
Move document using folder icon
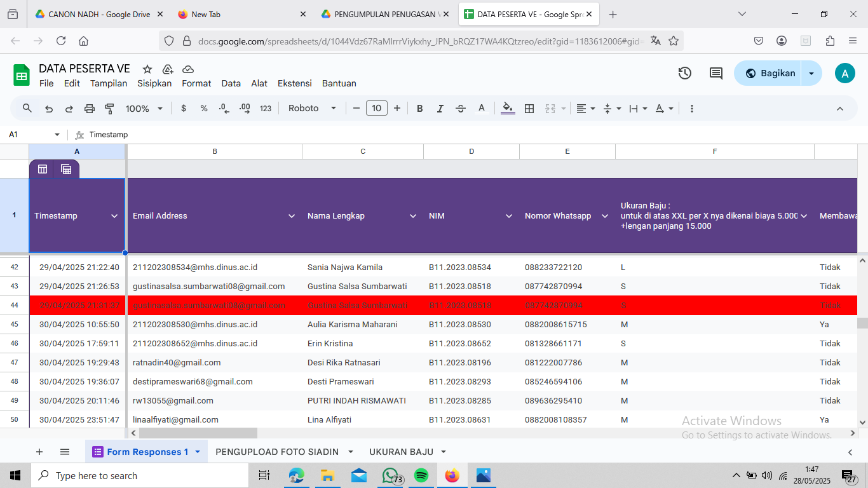click(168, 69)
